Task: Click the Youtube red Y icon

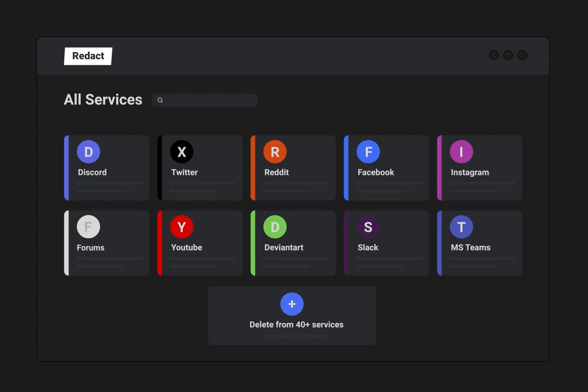Action: click(x=182, y=227)
